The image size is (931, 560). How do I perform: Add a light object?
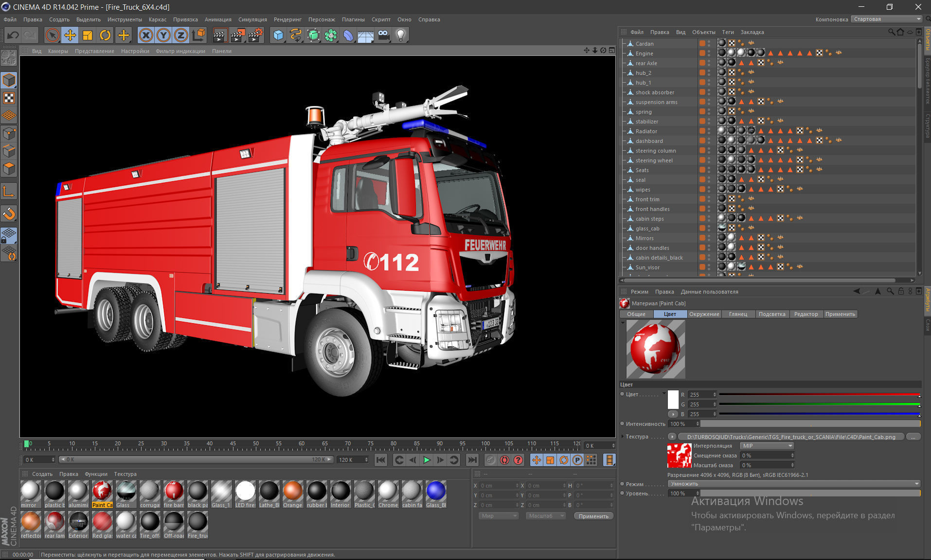click(401, 35)
